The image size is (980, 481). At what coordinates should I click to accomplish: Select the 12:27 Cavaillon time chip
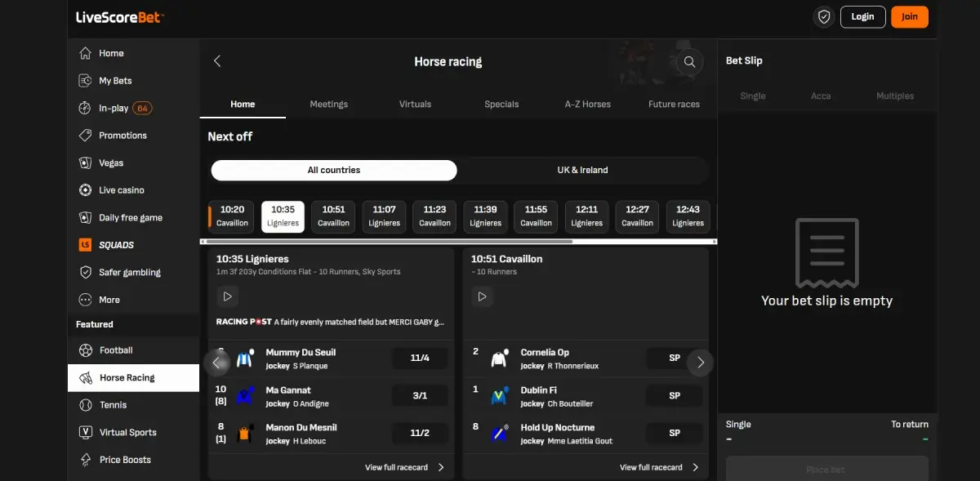(637, 216)
